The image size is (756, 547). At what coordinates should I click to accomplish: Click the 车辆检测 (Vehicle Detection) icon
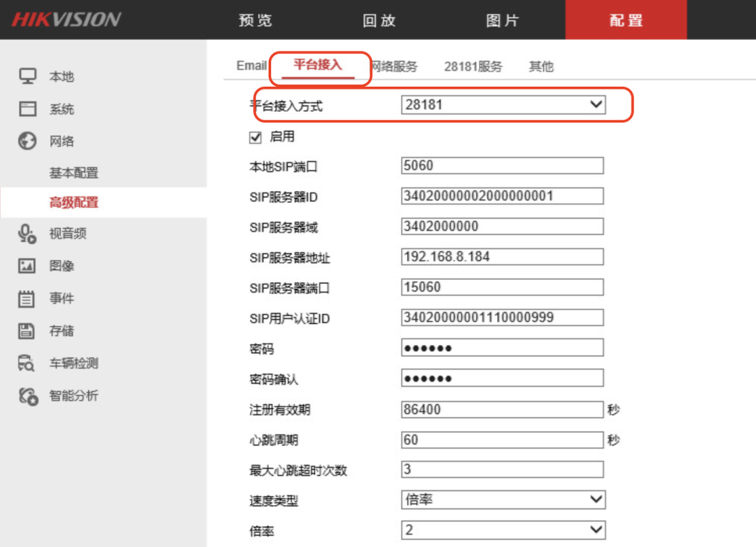(x=27, y=362)
